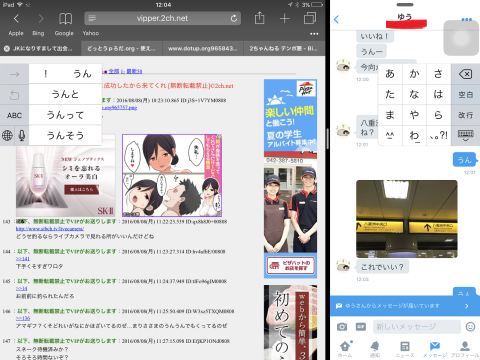Open the SK-II advertisement banner

(x=66, y=176)
